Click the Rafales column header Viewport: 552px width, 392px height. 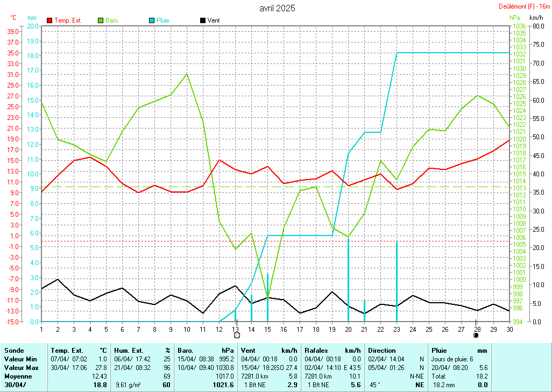pos(317,350)
